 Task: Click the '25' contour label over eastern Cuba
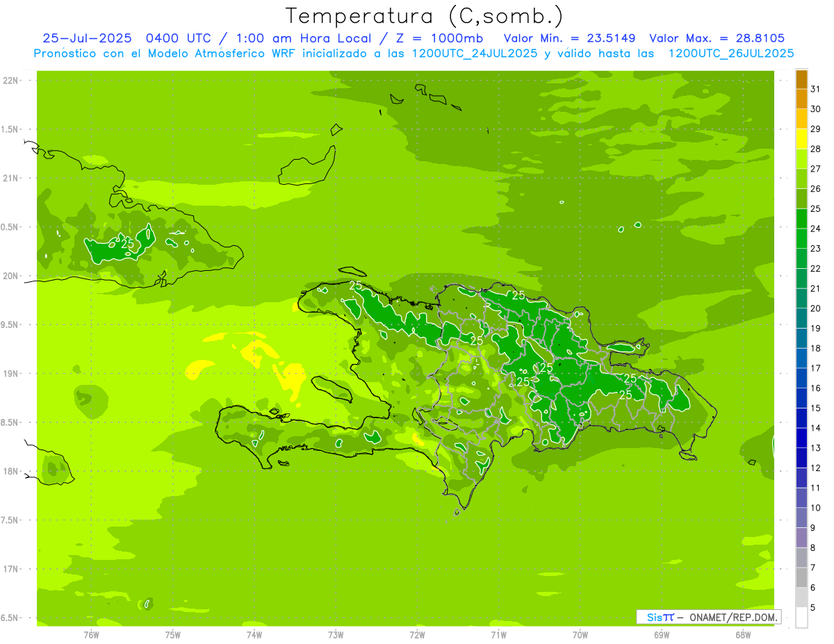tap(128, 243)
